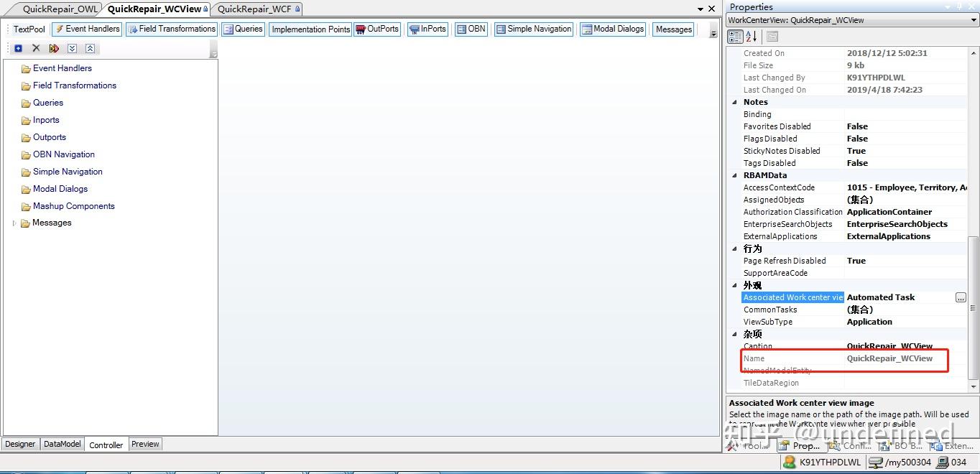Switch Properties to Categorized view icon
The height and width of the screenshot is (474, 980).
point(735,36)
